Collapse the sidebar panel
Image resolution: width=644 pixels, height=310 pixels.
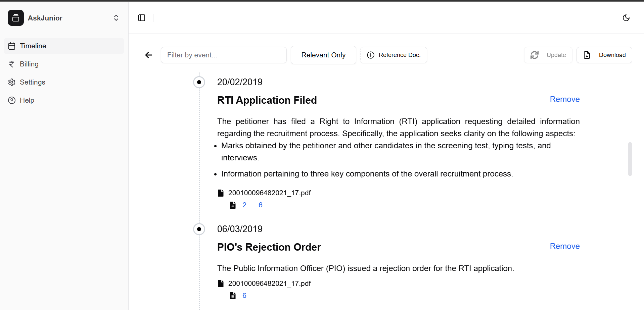[142, 18]
